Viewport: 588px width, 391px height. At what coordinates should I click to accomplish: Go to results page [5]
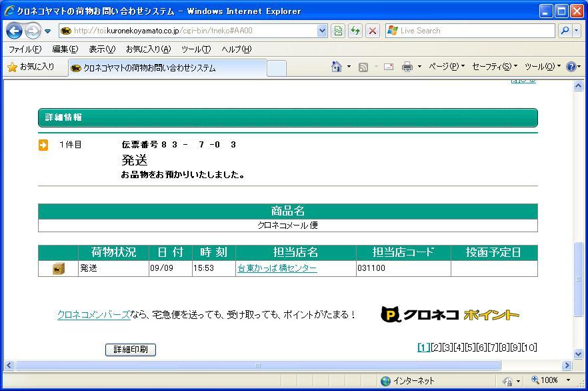click(x=470, y=348)
